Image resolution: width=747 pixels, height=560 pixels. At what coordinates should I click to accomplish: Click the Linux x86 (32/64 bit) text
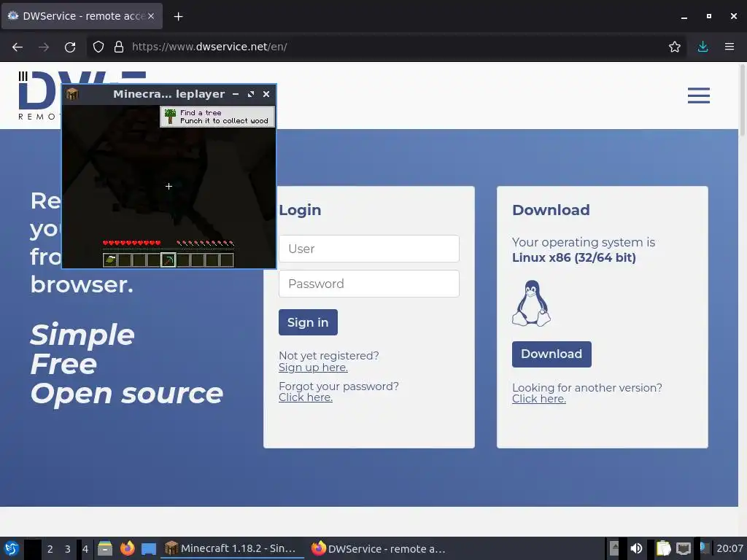tap(573, 257)
